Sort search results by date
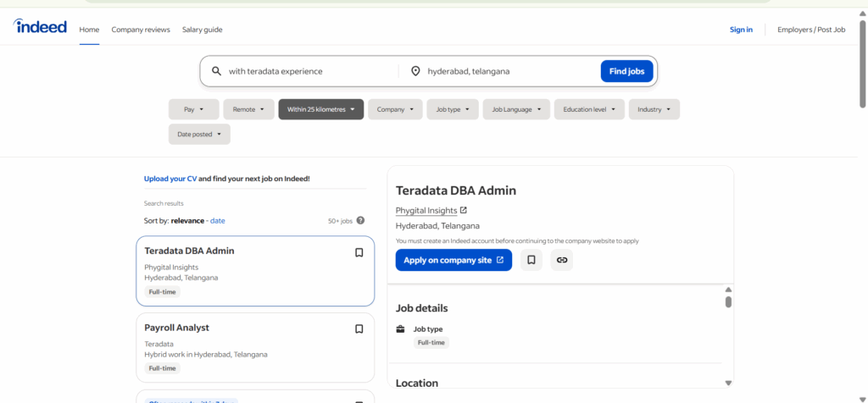The height and width of the screenshot is (403, 868). tap(218, 221)
